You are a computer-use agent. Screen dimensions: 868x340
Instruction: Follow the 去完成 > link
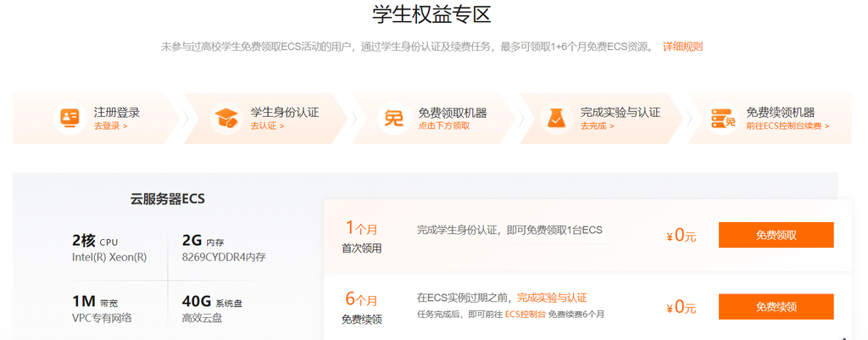598,125
